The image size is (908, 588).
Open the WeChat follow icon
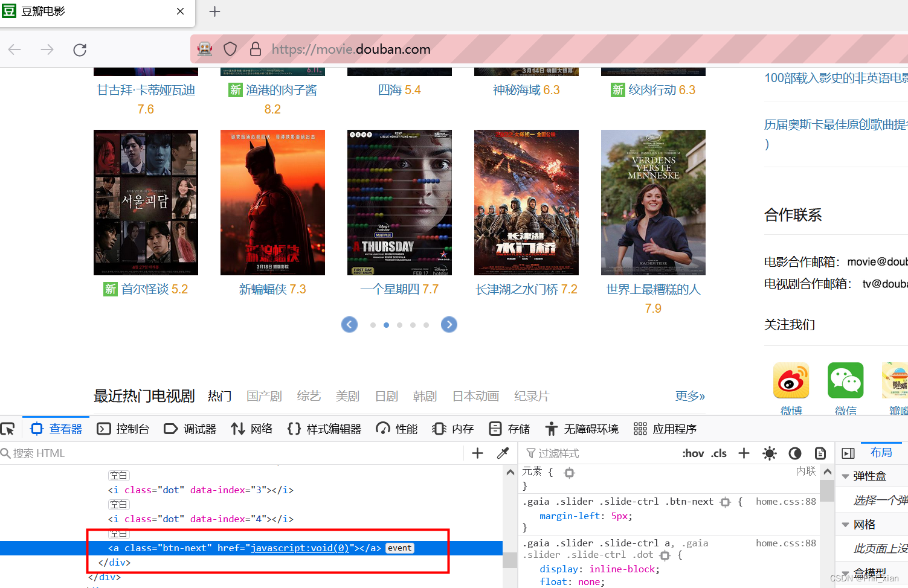tap(846, 380)
